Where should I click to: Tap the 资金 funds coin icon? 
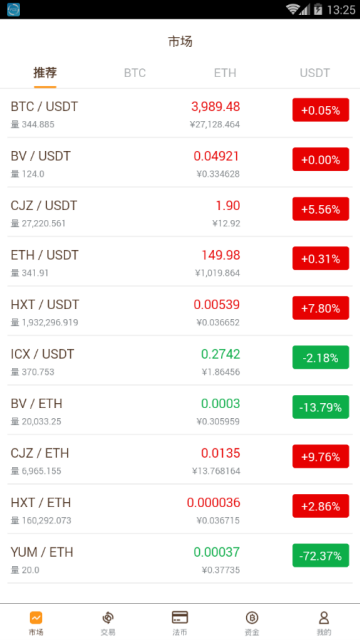252,618
